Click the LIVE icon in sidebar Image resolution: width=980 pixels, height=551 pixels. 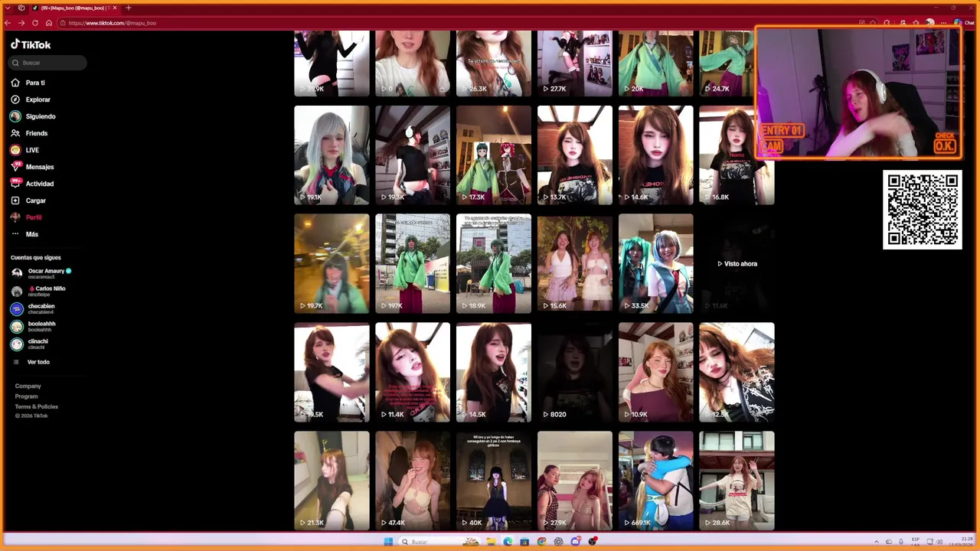tap(15, 150)
